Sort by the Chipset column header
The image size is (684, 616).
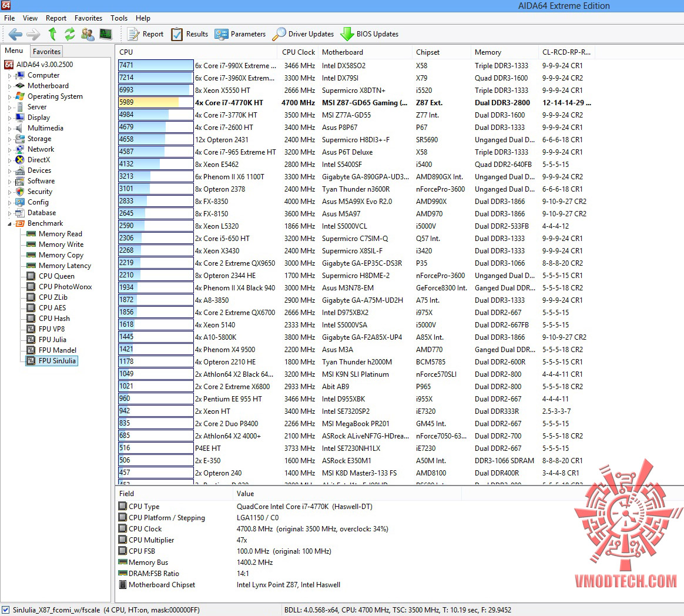441,52
